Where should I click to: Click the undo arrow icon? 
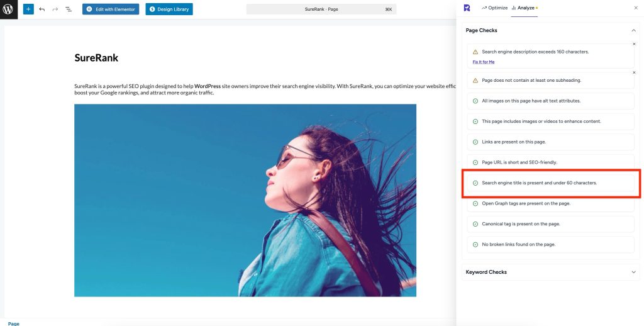[x=42, y=9]
